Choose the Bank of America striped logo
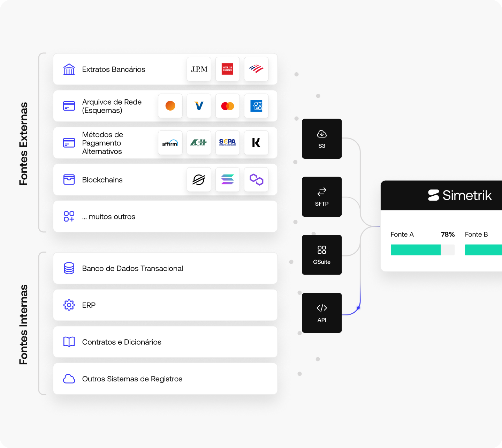This screenshot has height=448, width=502. 256,69
